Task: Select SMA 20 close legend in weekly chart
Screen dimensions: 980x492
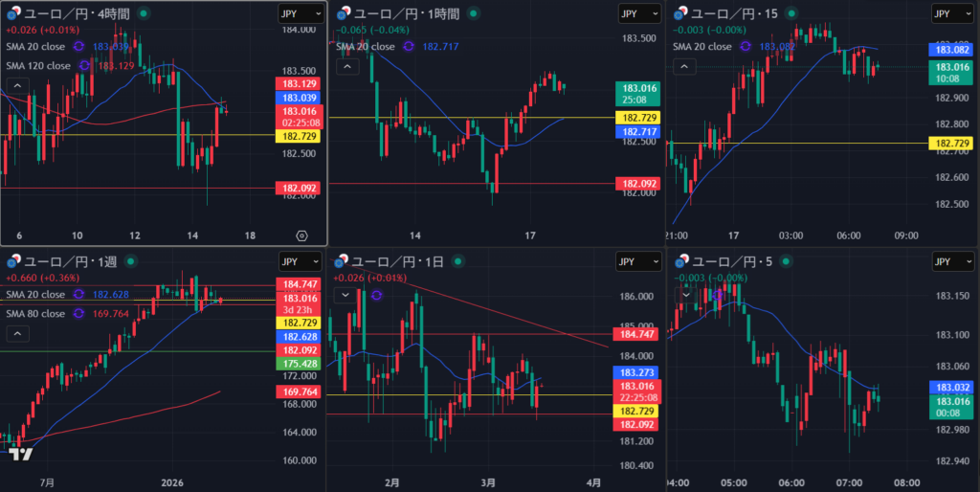Action: click(35, 294)
